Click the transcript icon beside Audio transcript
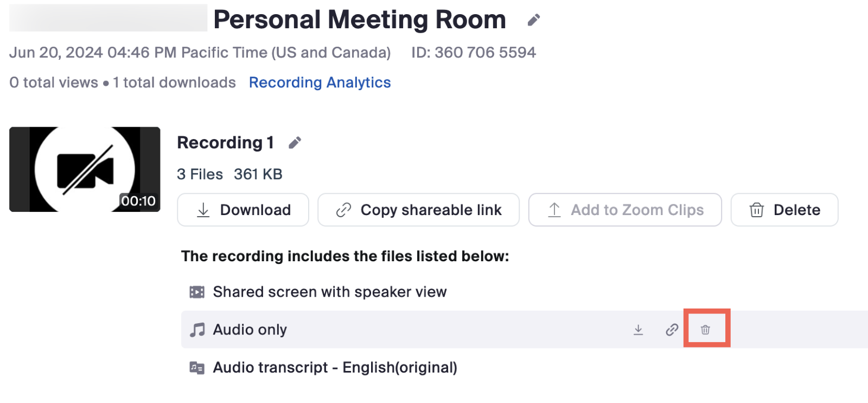This screenshot has width=868, height=403. pos(197,367)
